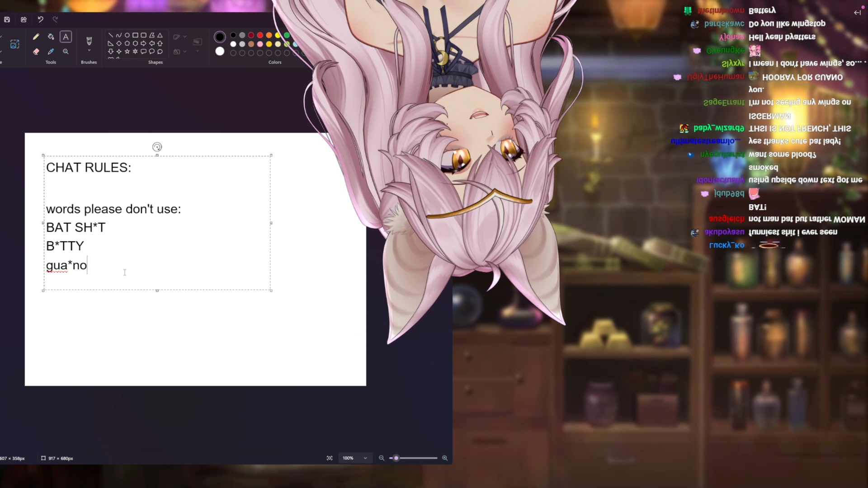Select the Color 2 white circle
The height and width of the screenshot is (488, 868).
220,52
